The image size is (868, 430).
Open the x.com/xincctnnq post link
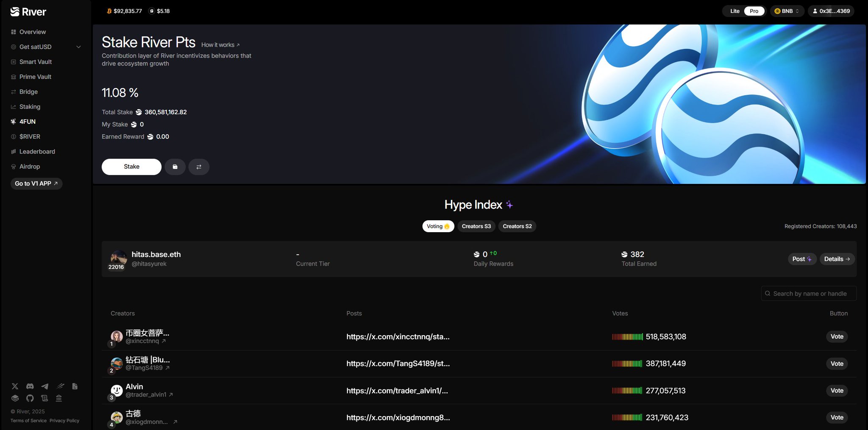coord(398,337)
